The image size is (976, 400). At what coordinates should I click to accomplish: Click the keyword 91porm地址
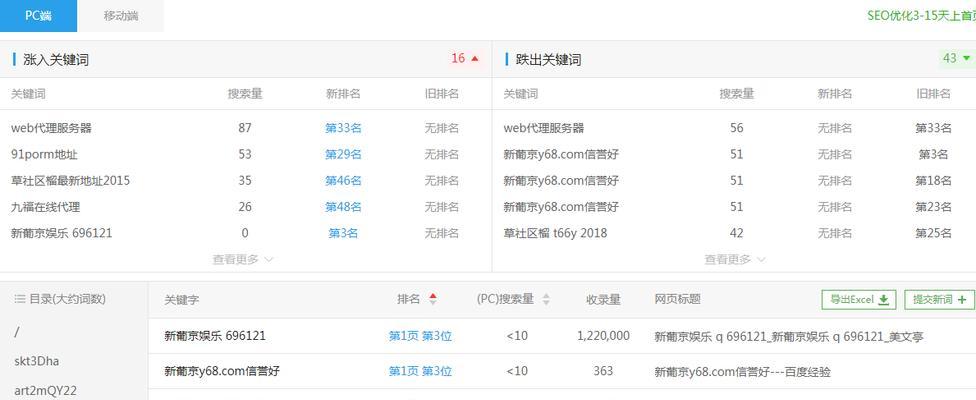pyautogui.click(x=44, y=154)
